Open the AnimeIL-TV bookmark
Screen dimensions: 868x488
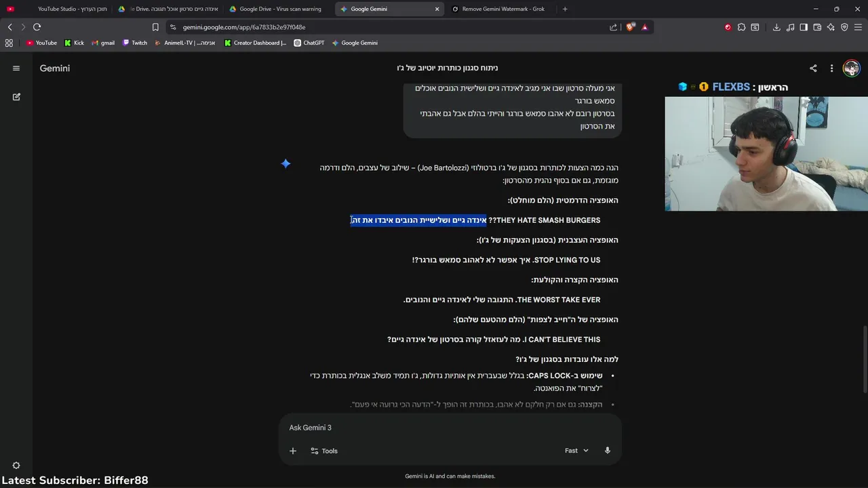click(x=185, y=43)
